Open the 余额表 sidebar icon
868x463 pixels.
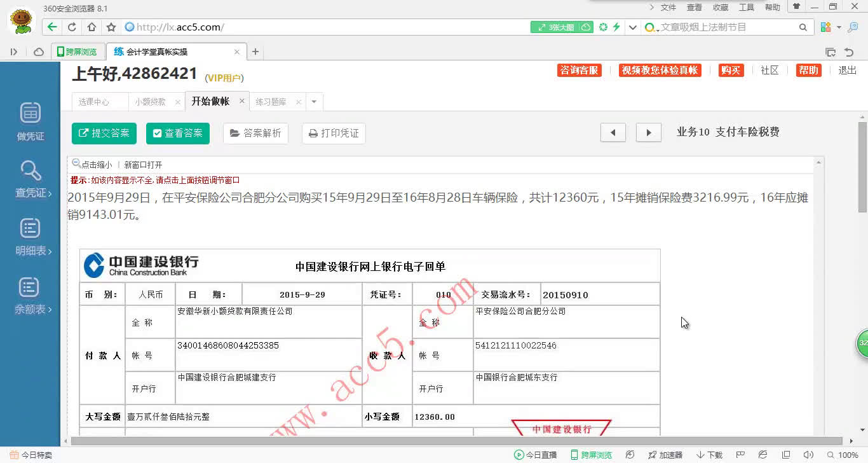point(29,294)
